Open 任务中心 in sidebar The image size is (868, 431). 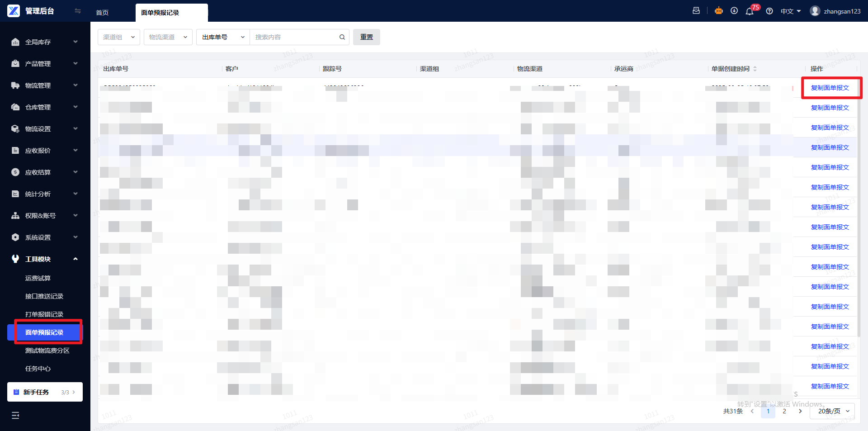click(x=38, y=369)
